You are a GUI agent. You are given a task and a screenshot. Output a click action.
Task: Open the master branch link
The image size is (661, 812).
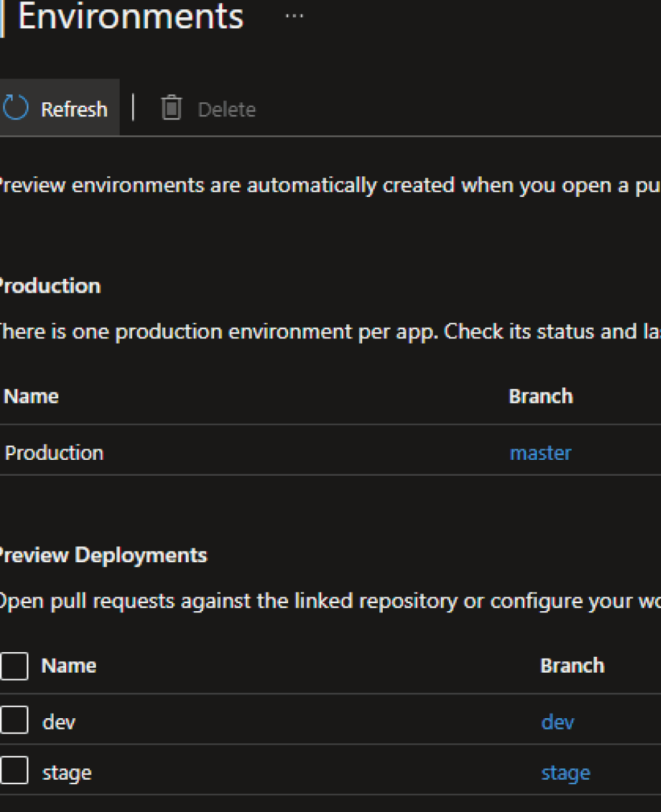540,453
